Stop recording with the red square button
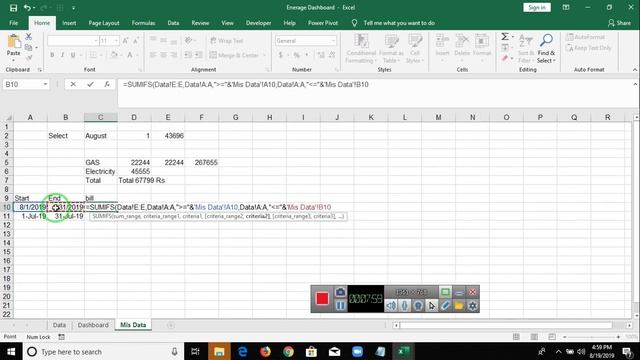640x360 pixels. pos(322,299)
